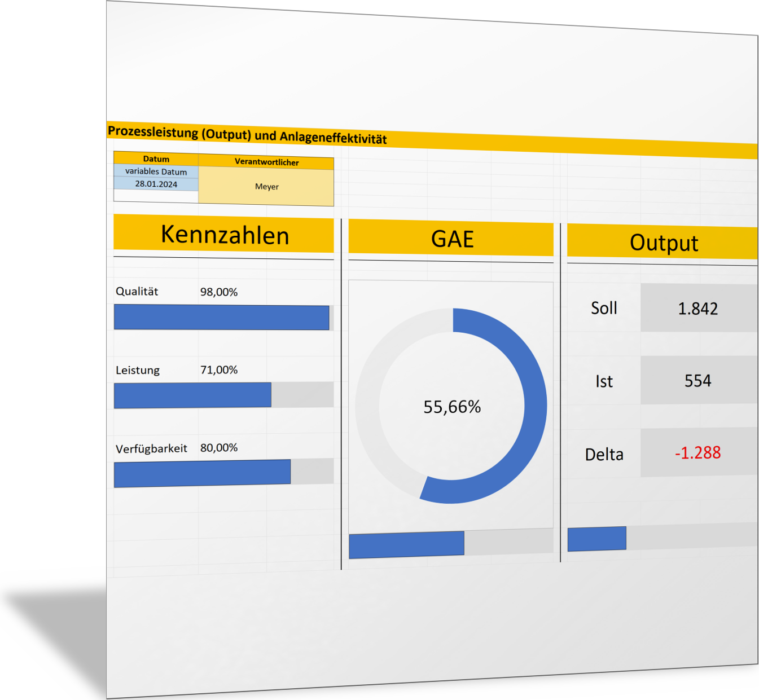
Task: Select the Datum header cell
Action: pyautogui.click(x=156, y=159)
